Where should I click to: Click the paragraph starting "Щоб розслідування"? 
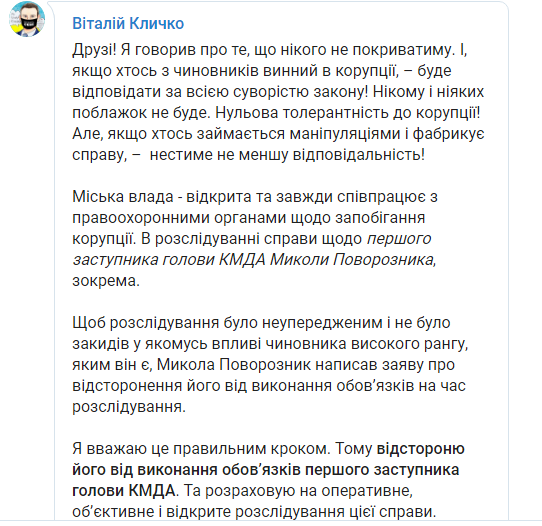[270, 364]
